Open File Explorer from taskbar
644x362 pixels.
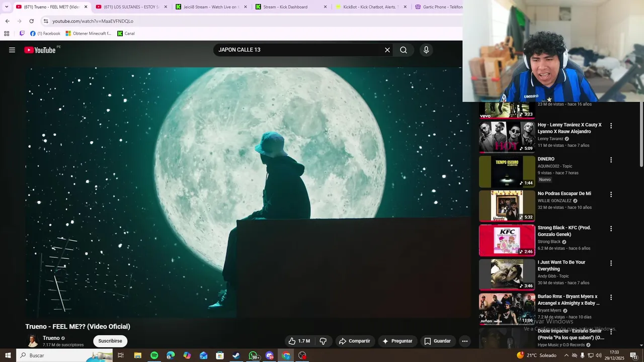138,355
